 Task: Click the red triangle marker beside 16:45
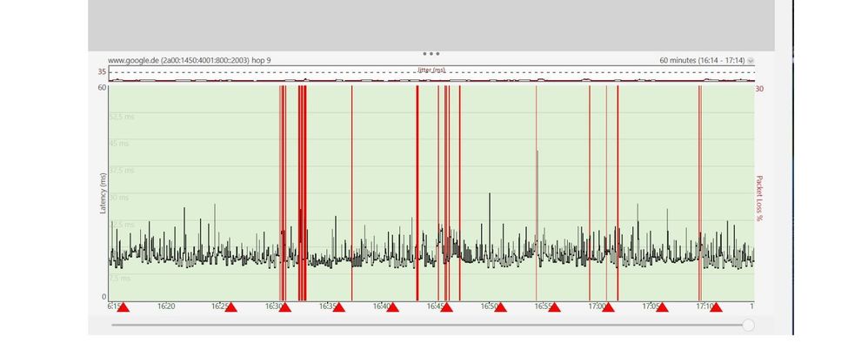447,307
